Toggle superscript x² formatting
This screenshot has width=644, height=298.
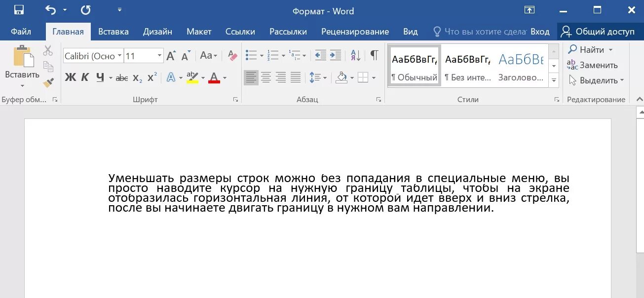click(152, 77)
